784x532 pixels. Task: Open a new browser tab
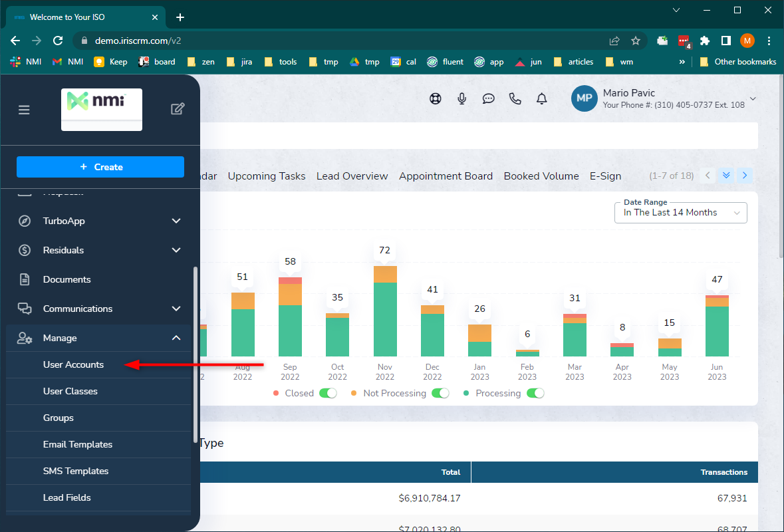(180, 17)
